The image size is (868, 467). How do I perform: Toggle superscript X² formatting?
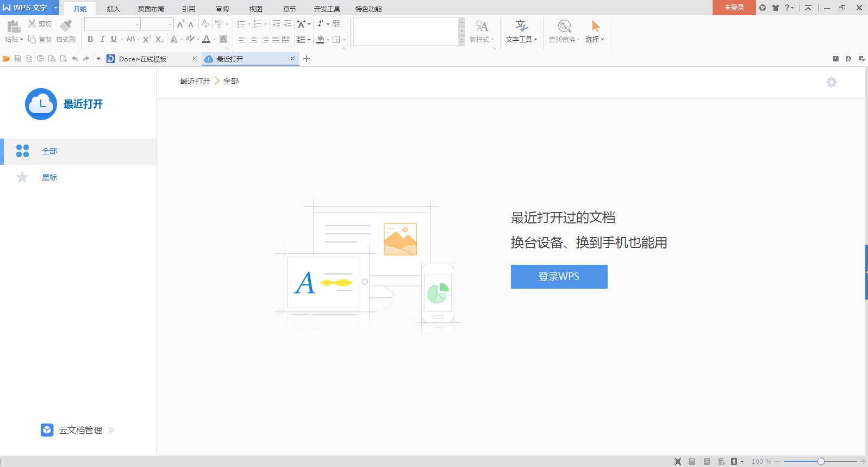coord(147,39)
